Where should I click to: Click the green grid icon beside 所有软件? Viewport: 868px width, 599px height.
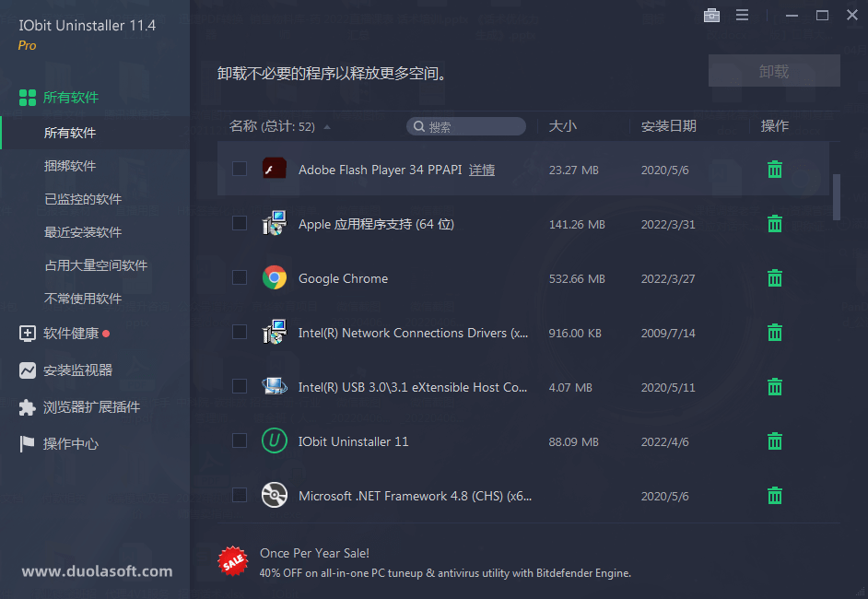click(27, 98)
